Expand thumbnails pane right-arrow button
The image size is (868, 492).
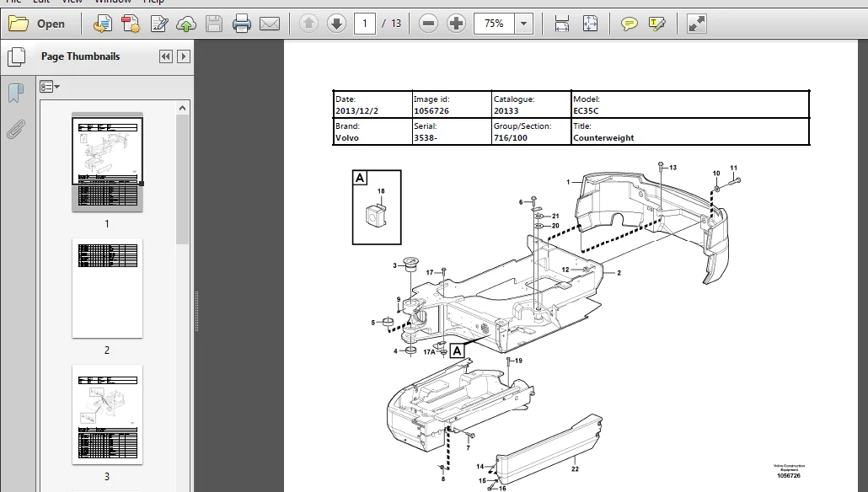pos(184,56)
